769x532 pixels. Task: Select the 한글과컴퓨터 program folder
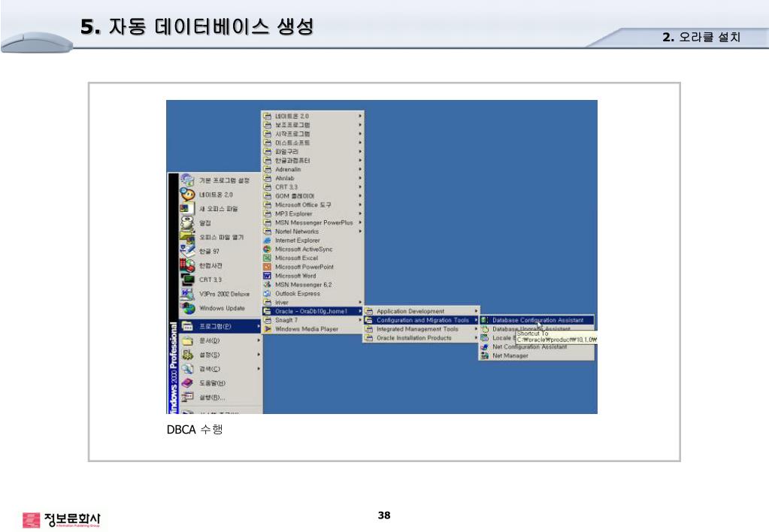[313, 160]
